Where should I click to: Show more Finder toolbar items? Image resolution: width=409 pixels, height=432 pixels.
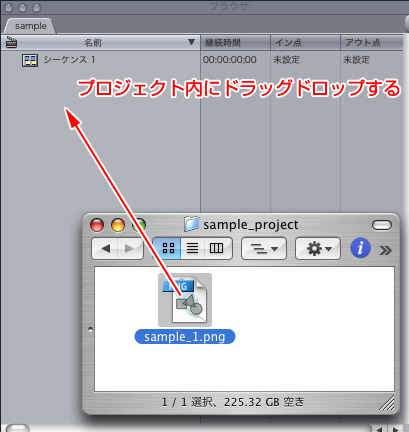(x=385, y=250)
